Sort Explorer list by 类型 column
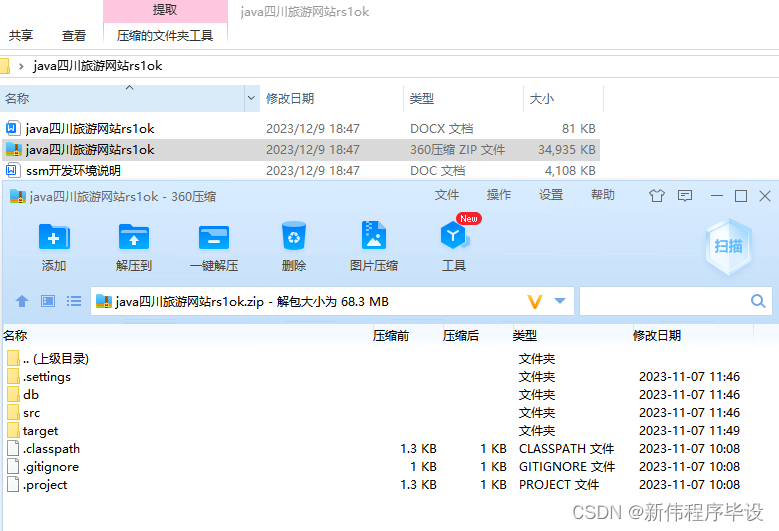 [x=463, y=98]
